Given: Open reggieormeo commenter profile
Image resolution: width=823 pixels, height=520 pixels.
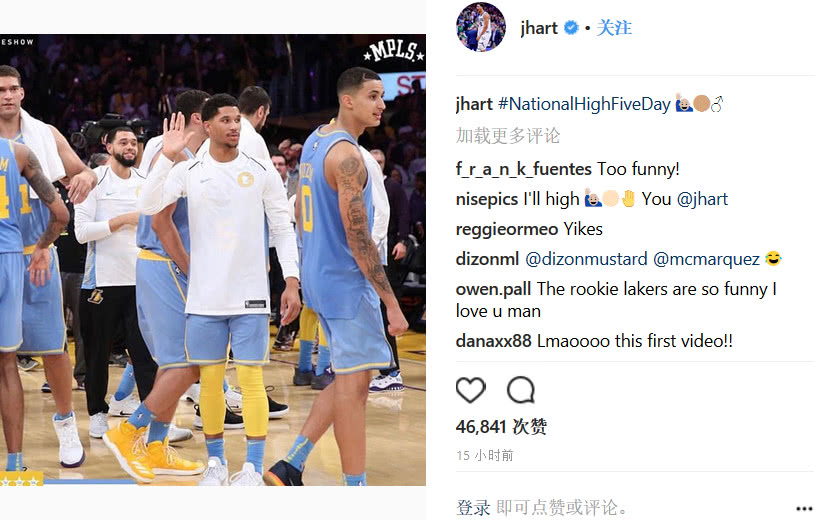Looking at the screenshot, I should [507, 229].
